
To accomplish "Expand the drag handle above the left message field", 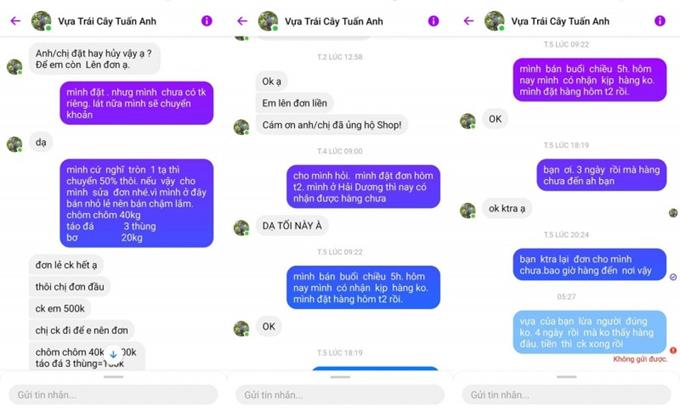I will pyautogui.click(x=113, y=377).
